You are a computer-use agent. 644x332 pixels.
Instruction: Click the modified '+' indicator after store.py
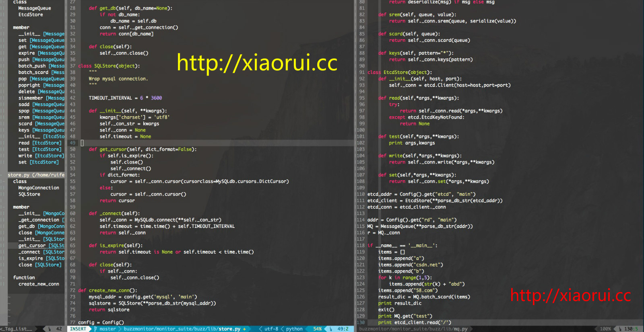tap(244, 329)
